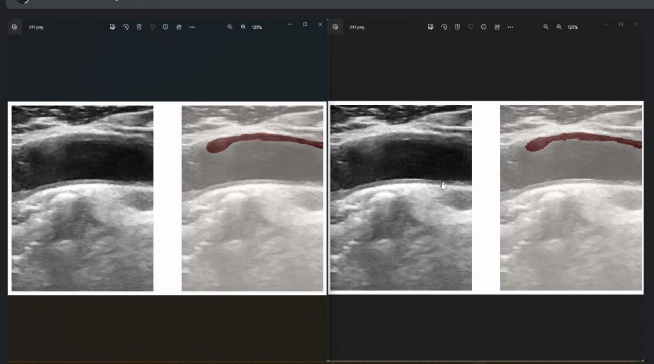Rotate the image in left window
The width and height of the screenshot is (654, 364).
126,27
